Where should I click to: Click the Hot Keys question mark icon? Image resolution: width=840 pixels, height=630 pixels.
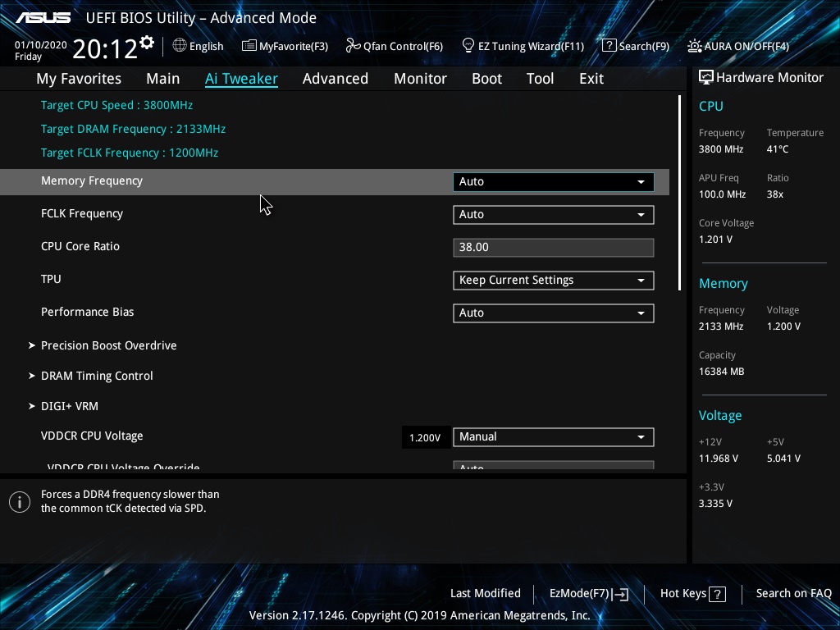point(717,594)
